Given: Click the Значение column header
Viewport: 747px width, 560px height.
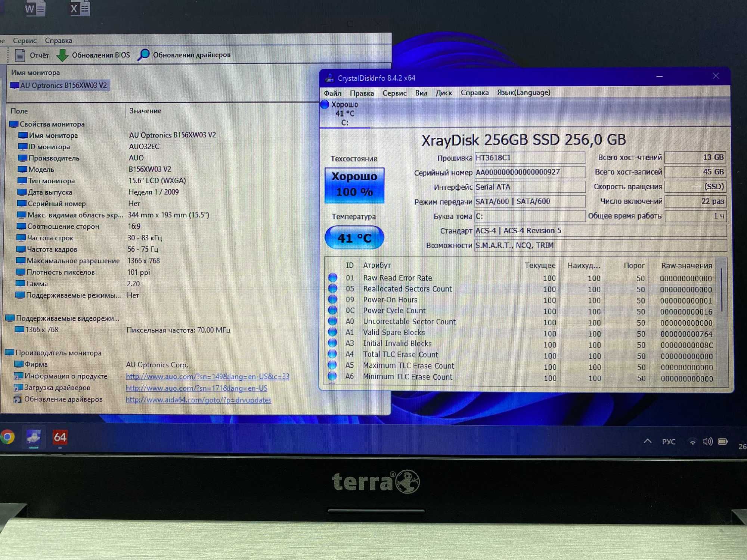Looking at the screenshot, I should 145,111.
